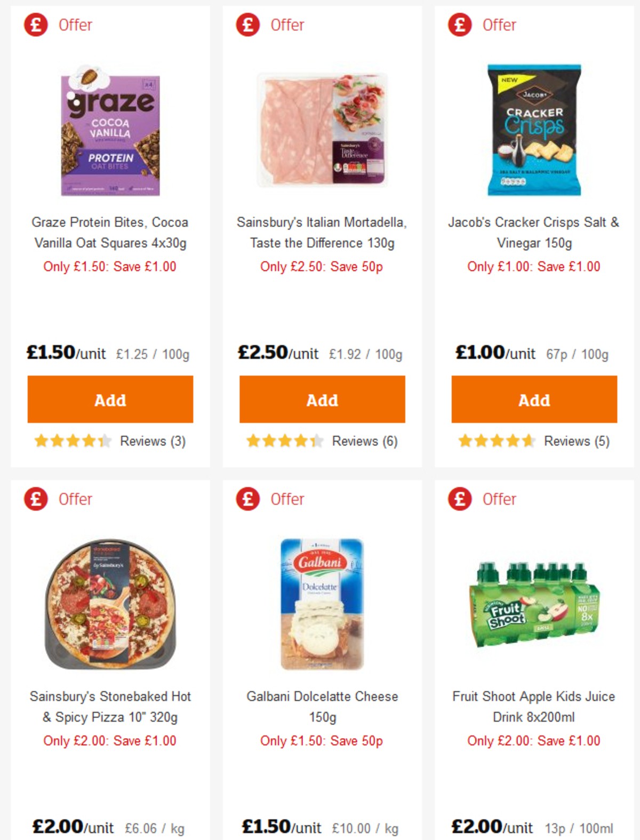Open Reviews (5) for Jacob's Cracker Crisps
The width and height of the screenshot is (640, 840).
pyautogui.click(x=577, y=441)
